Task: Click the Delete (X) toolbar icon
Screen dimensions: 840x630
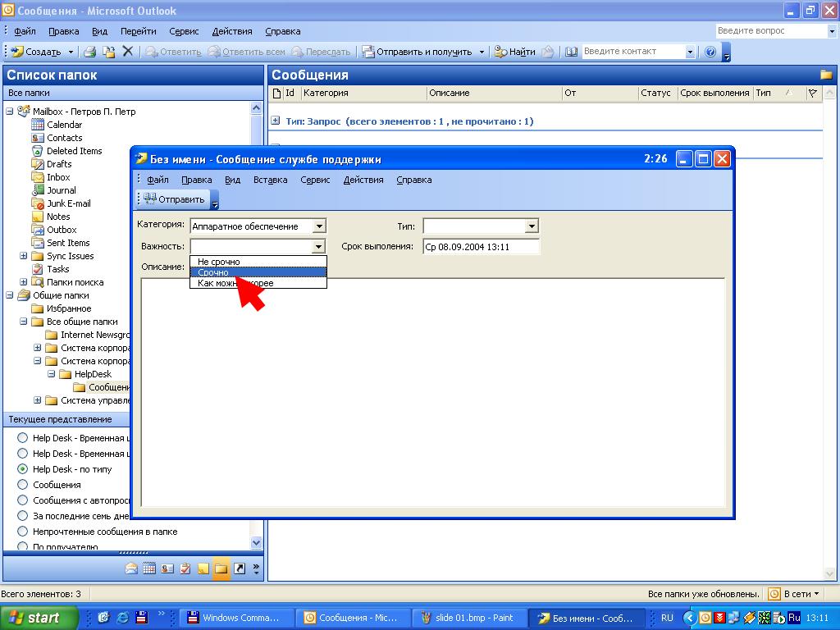Action: coord(127,52)
